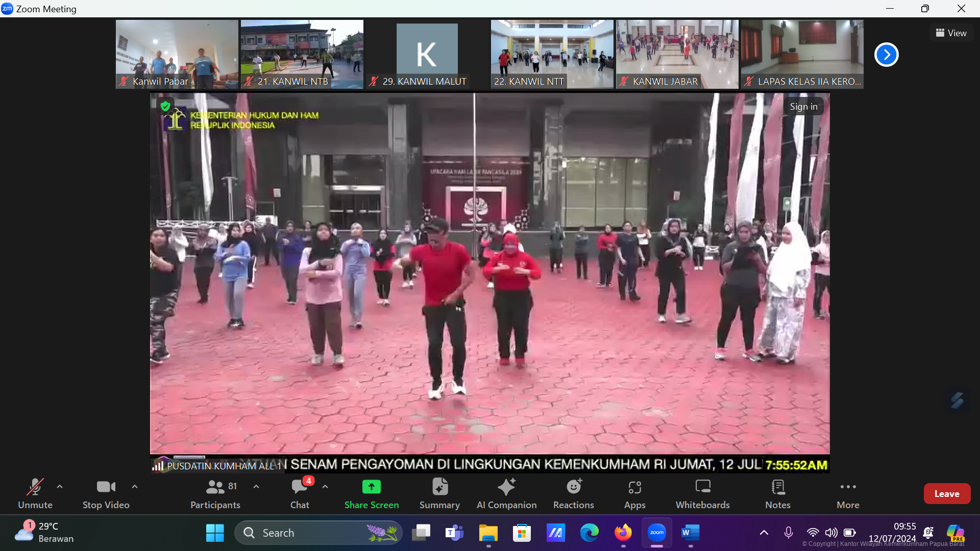
Task: Open the Zoom Apps panel
Action: point(635,493)
